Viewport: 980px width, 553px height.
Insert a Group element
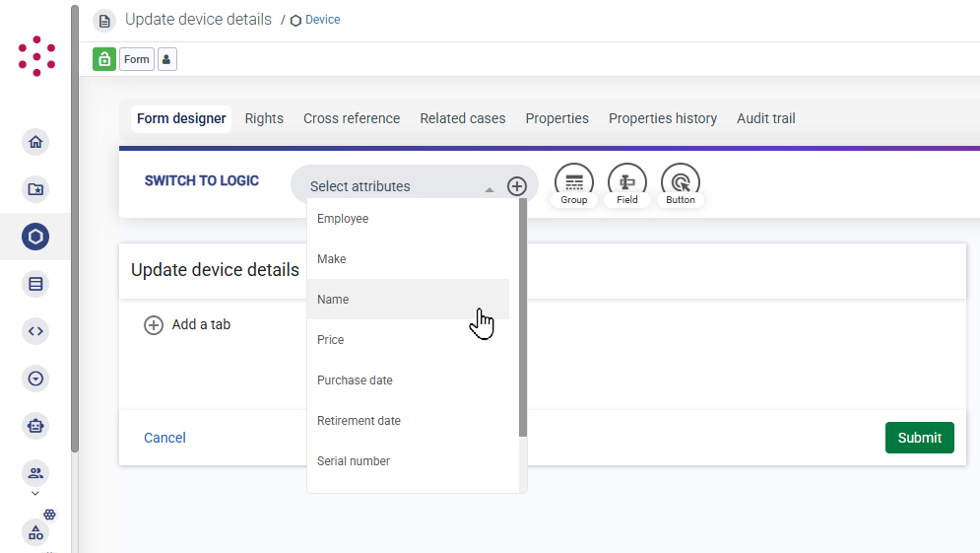pyautogui.click(x=574, y=185)
